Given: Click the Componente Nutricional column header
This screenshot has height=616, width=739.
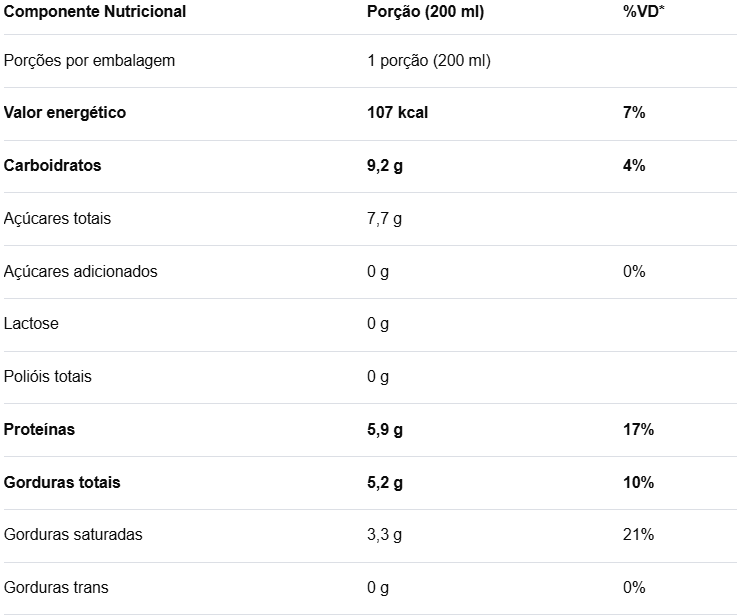Looking at the screenshot, I should coord(95,12).
